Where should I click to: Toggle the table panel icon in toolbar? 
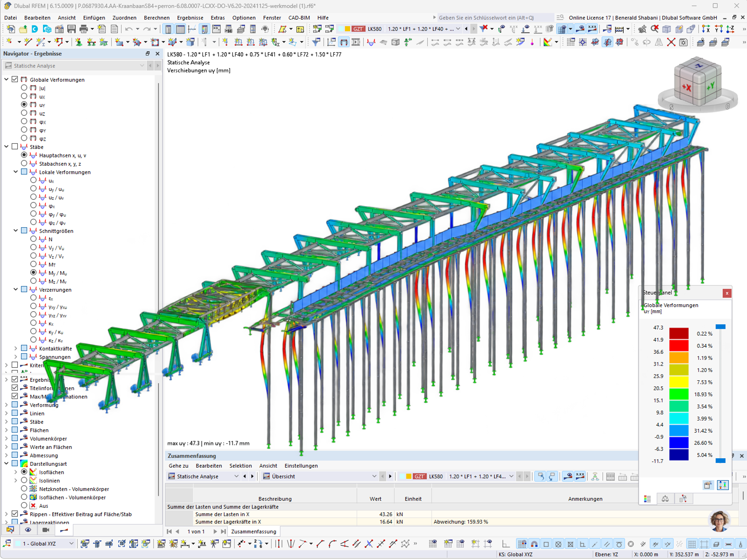click(180, 29)
